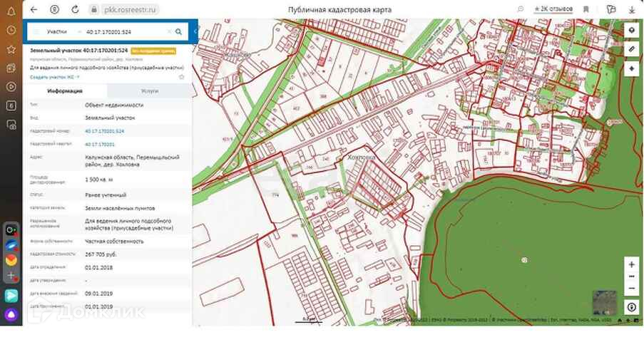644x342 pixels.
Task: Launch the mail app in the sidebar
Action: point(11,260)
